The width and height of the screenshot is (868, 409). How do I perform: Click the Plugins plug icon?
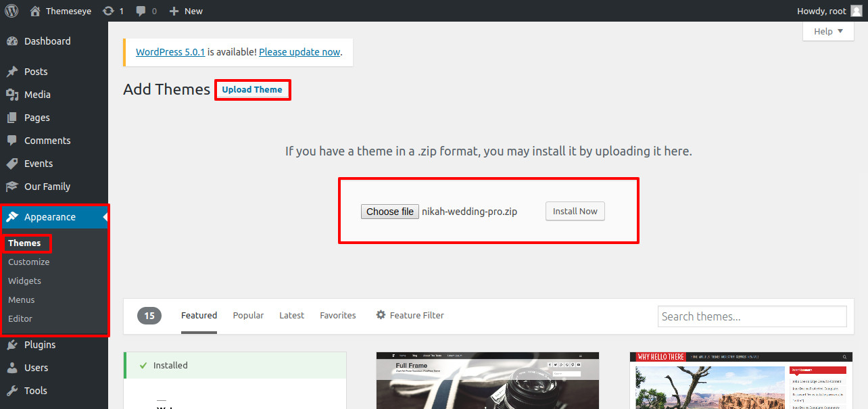(12, 345)
